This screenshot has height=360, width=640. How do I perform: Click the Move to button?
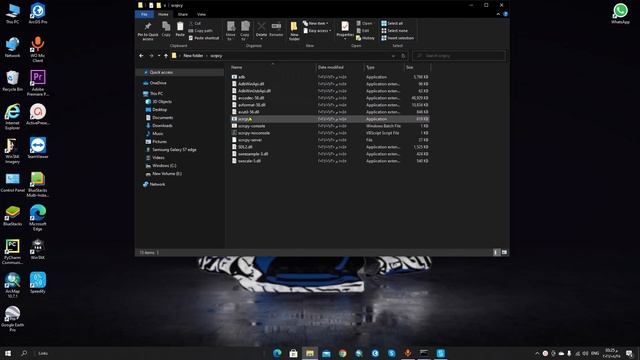[x=231, y=31]
